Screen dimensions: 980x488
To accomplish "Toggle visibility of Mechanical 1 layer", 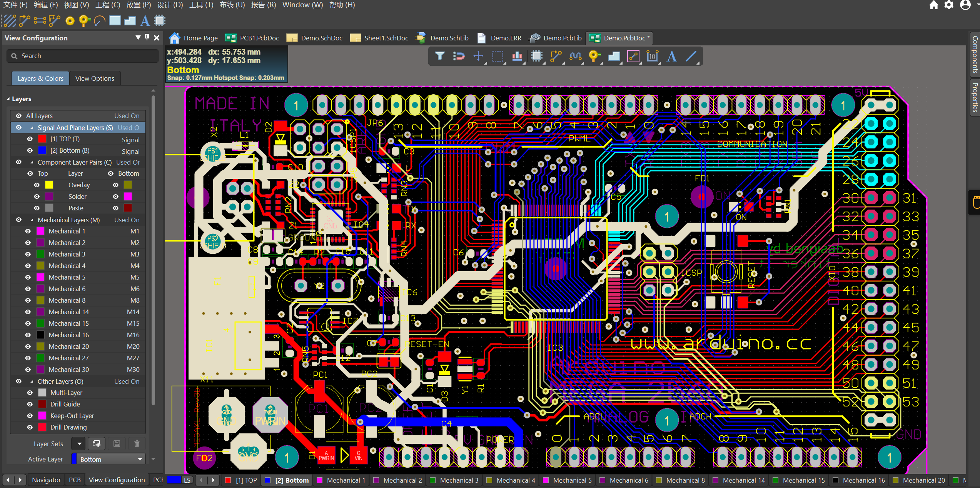I will 28,231.
